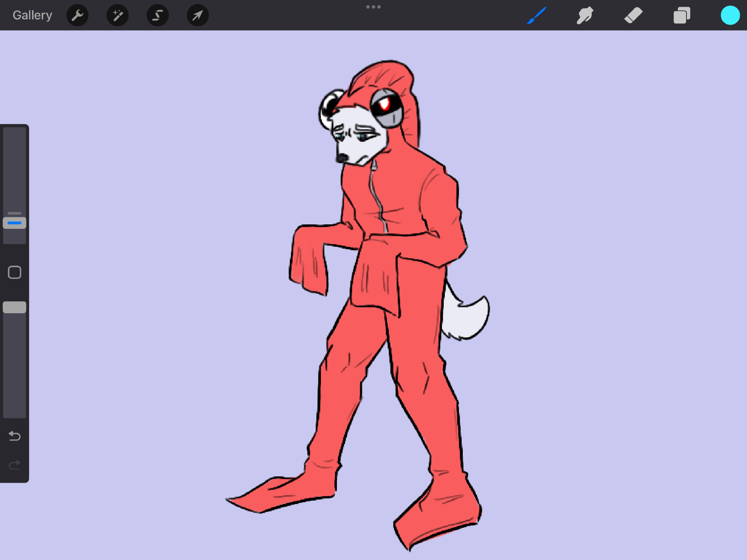Viewport: 747px width, 560px height.
Task: Click the brush size slider handle
Action: (15, 223)
